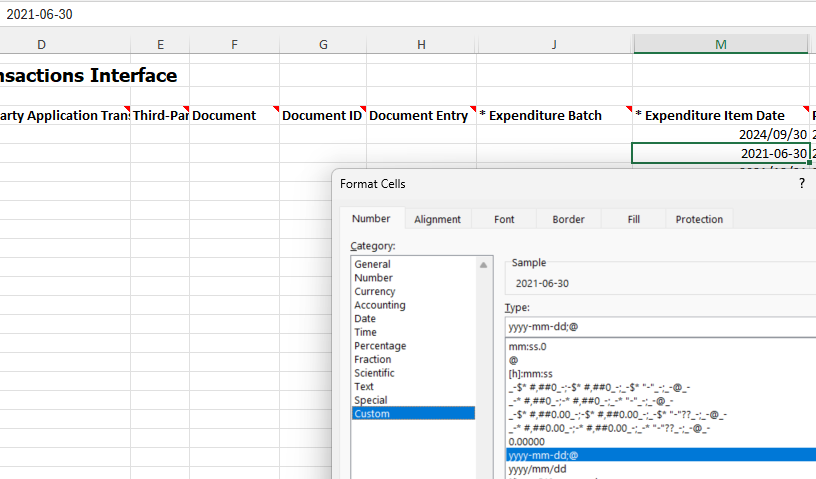Click the formula bar showing 2021-06-30

(406, 14)
